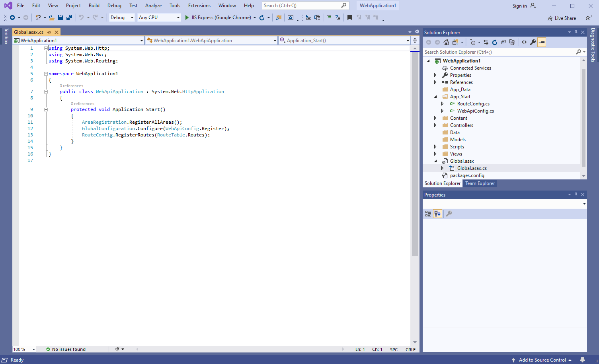Image resolution: width=599 pixels, height=364 pixels.
Task: Click Add to Source Control in status bar
Action: [542, 360]
